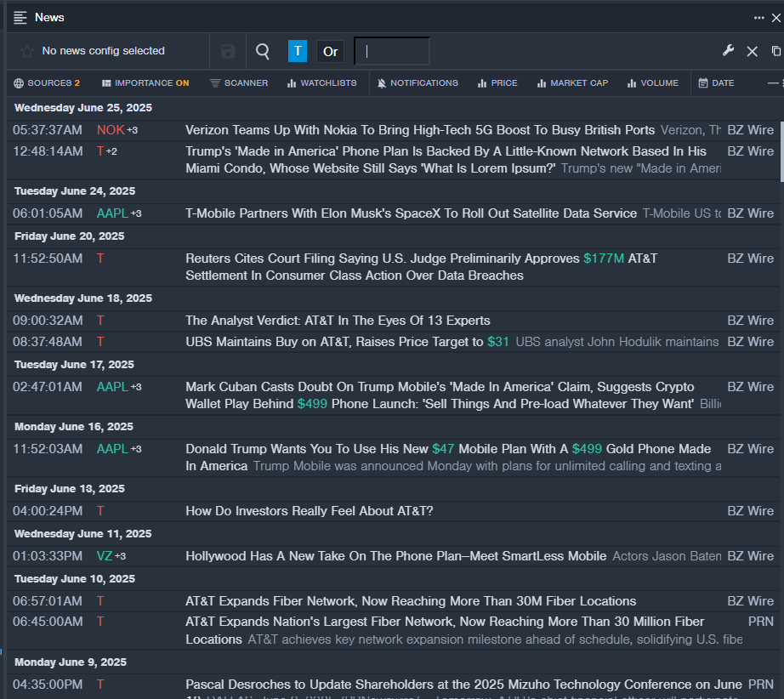Click the bell icon beside Notifications

[x=382, y=83]
